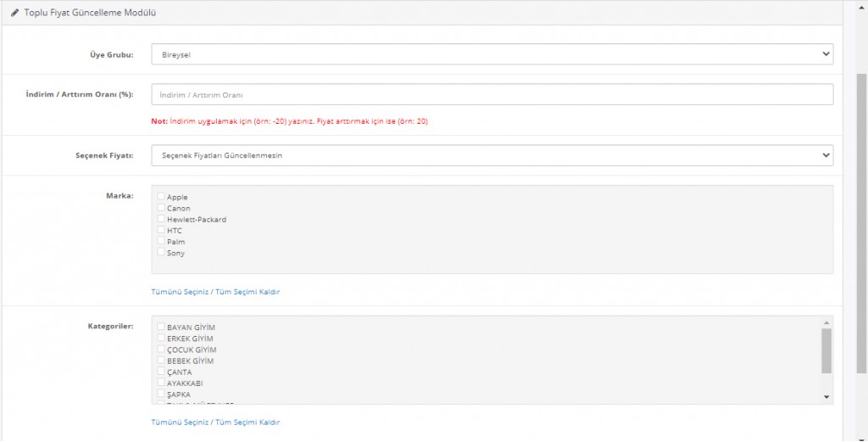Tick the BAYAN GİYİM category checkbox
This screenshot has height=442, width=868.
tap(161, 327)
